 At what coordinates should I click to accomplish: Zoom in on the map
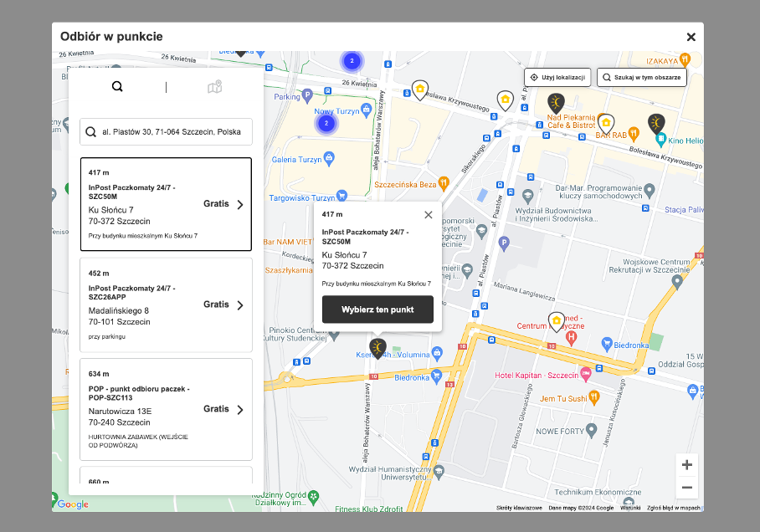pyautogui.click(x=687, y=465)
